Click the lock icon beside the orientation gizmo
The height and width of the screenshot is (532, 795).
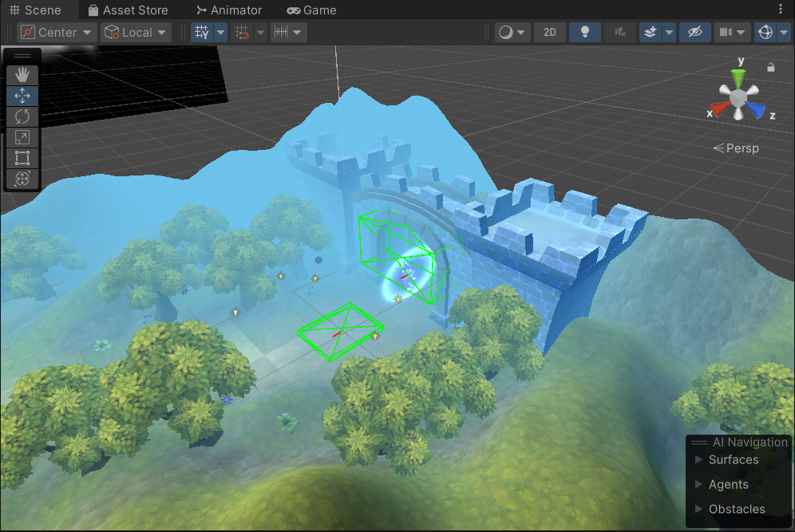point(770,68)
